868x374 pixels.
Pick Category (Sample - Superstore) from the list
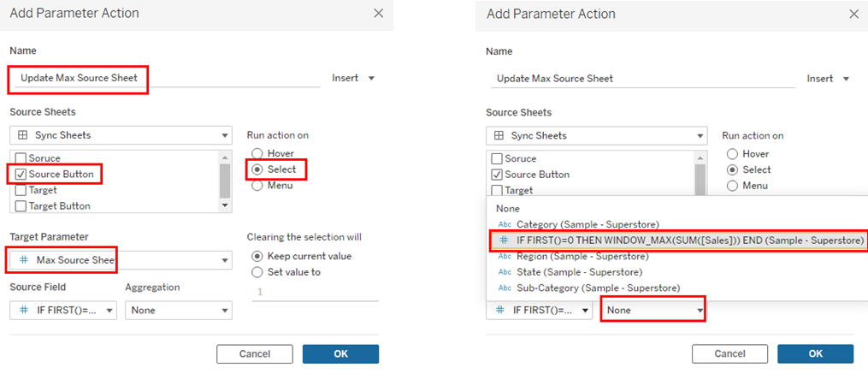[x=587, y=224]
